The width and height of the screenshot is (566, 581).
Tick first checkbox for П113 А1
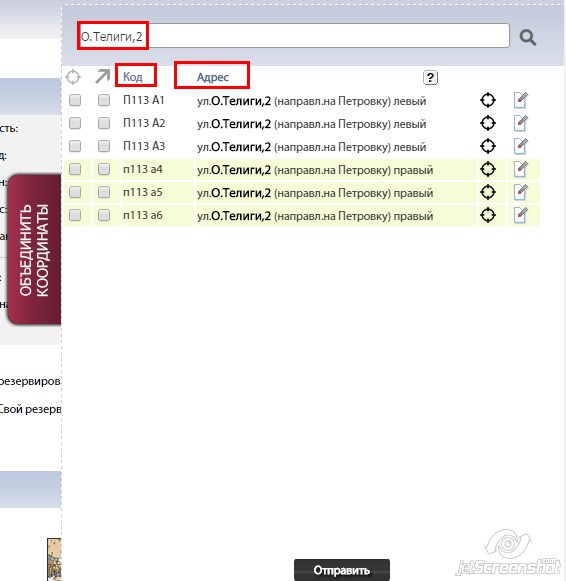[x=75, y=100]
